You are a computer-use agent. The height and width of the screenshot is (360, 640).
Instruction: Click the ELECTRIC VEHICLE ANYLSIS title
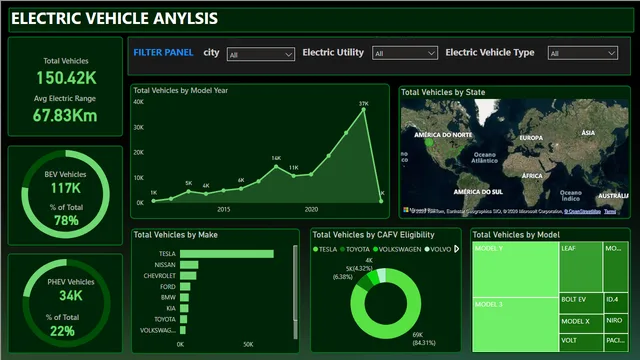tap(114, 18)
